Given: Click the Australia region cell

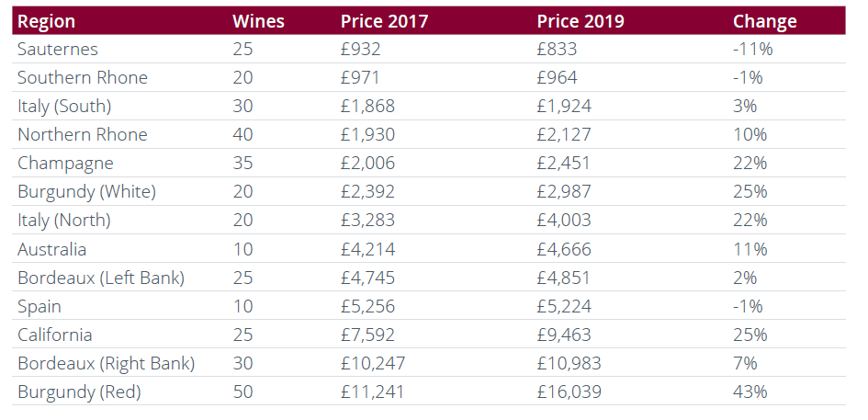Looking at the screenshot, I should click(x=52, y=249).
